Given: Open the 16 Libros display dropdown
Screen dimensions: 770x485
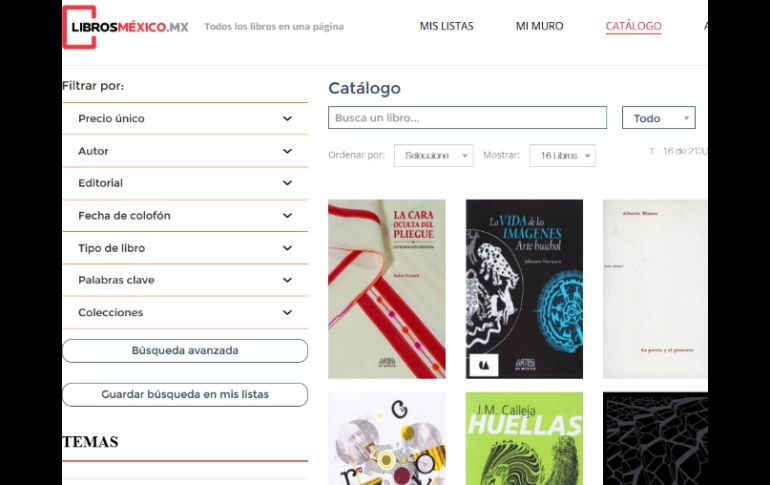Looking at the screenshot, I should [562, 156].
